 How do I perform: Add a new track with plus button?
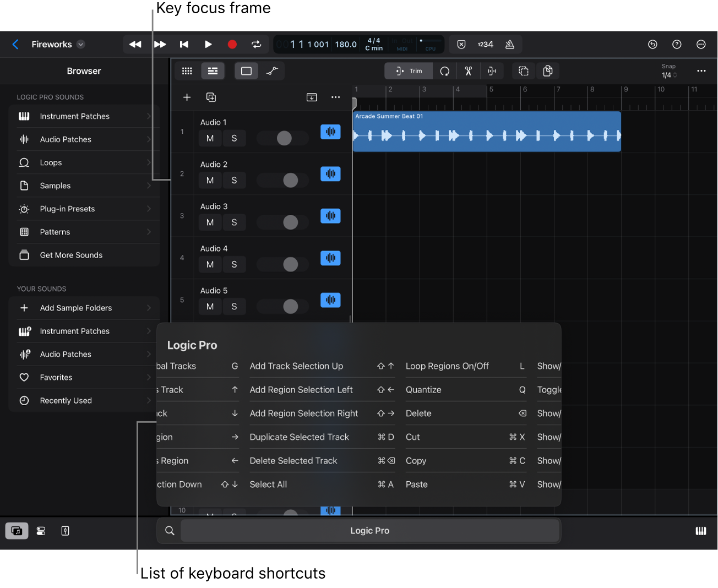pos(187,97)
